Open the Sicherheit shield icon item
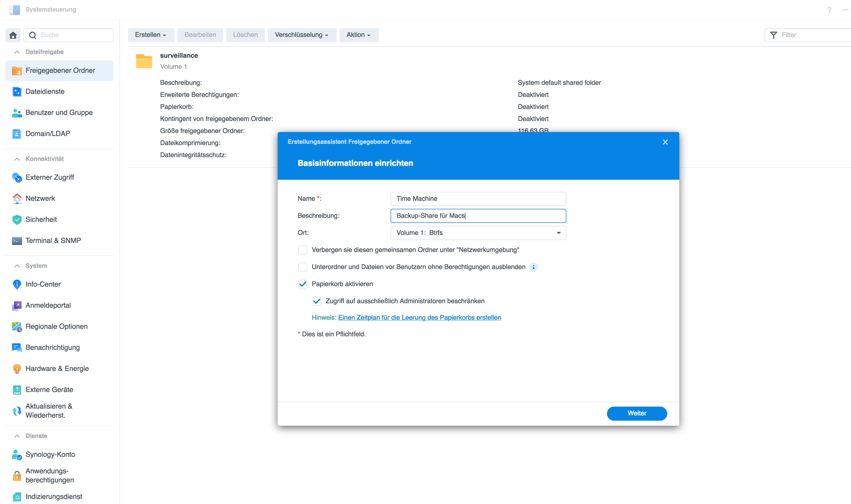This screenshot has height=504, width=851. click(17, 219)
